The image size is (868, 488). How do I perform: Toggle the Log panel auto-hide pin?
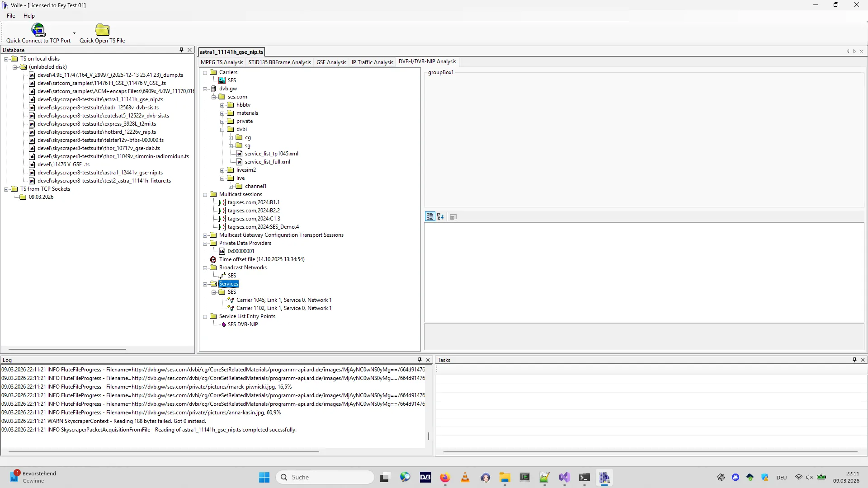pyautogui.click(x=420, y=360)
